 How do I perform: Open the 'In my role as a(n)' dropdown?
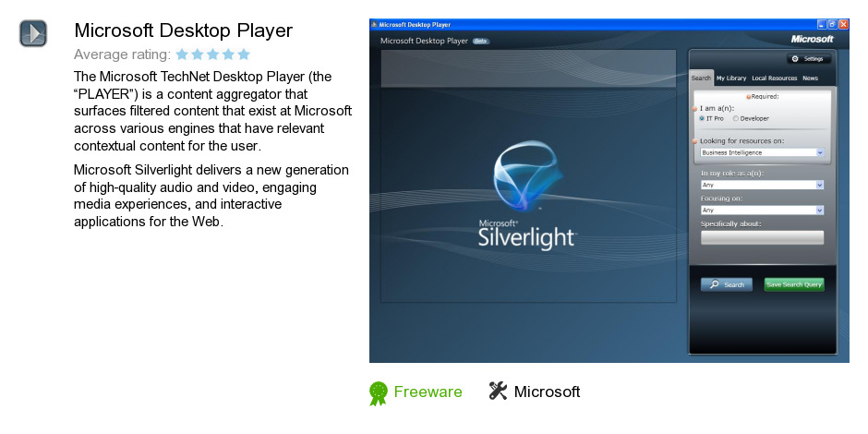click(762, 185)
